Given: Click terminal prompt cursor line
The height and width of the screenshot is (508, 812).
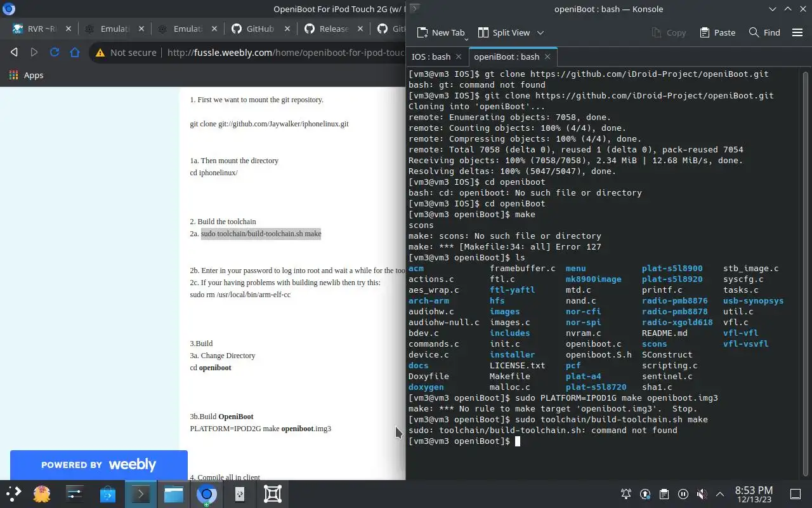Looking at the screenshot, I should pos(464,441).
